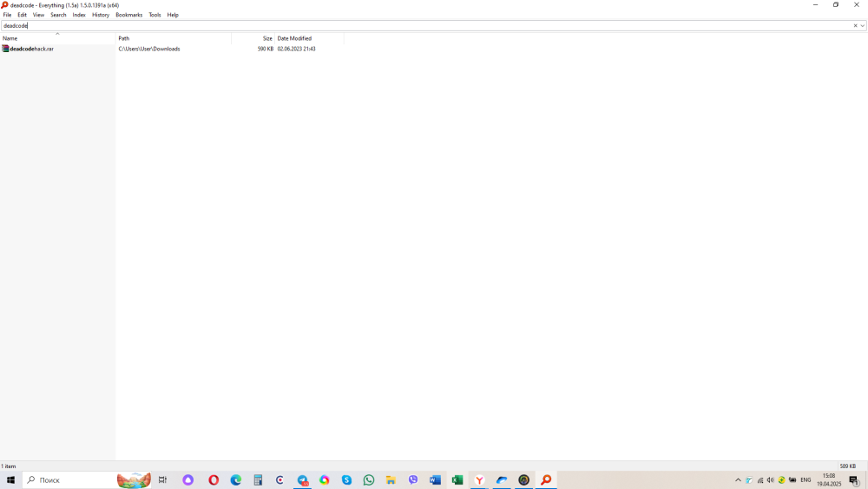Open network status tray icon
The width and height of the screenshot is (868, 489).
(760, 480)
